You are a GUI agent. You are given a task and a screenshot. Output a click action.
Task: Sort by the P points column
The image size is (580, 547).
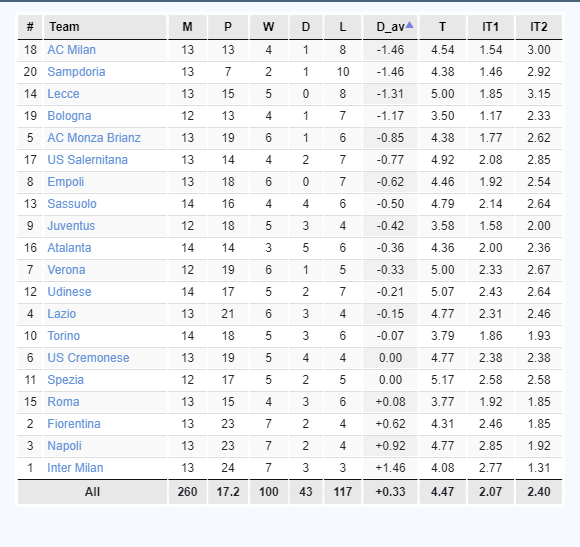pyautogui.click(x=228, y=27)
